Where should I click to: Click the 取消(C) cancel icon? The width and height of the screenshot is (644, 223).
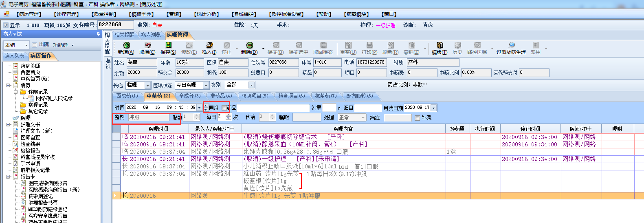(147, 45)
